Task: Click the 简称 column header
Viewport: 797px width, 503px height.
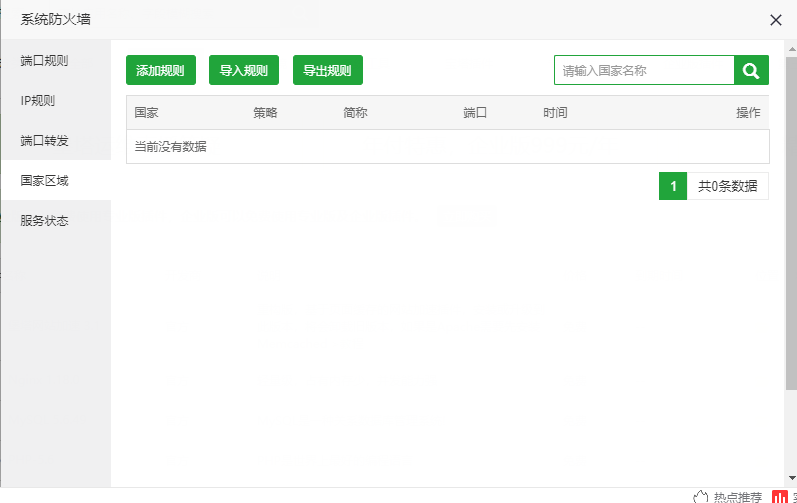Action: (355, 112)
